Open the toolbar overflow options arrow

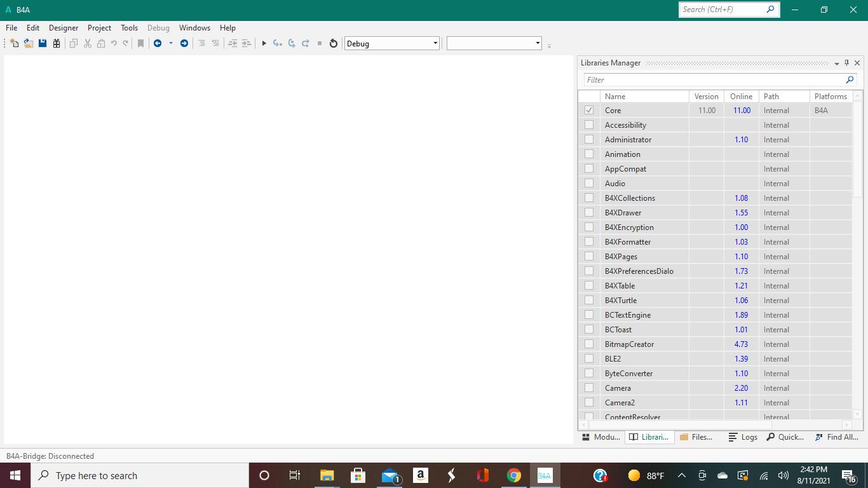(x=549, y=46)
